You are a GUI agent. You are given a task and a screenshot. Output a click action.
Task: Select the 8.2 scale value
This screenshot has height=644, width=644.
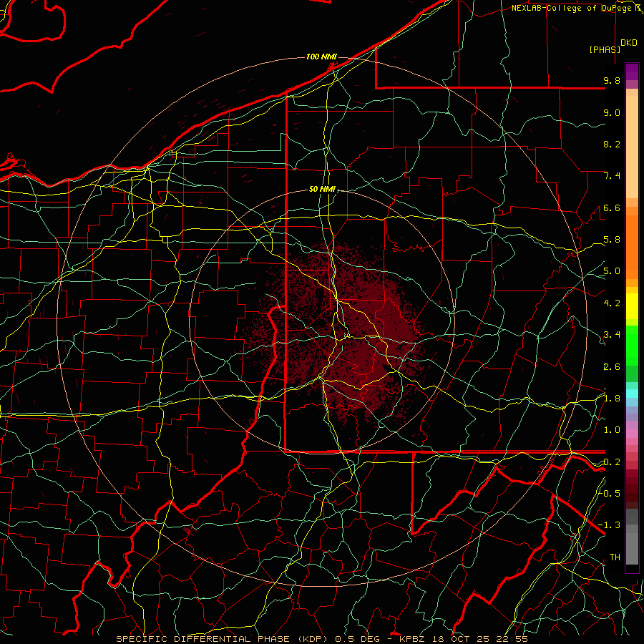(612, 144)
